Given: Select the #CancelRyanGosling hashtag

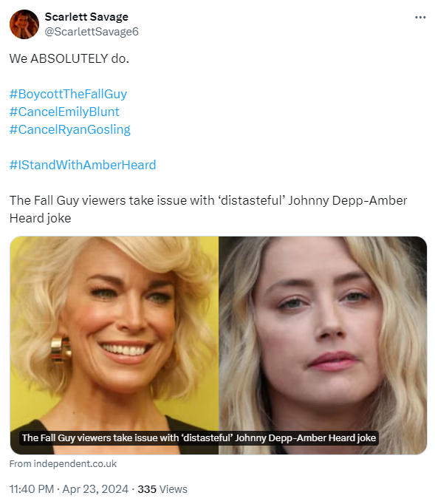Looking at the screenshot, I should tap(69, 129).
